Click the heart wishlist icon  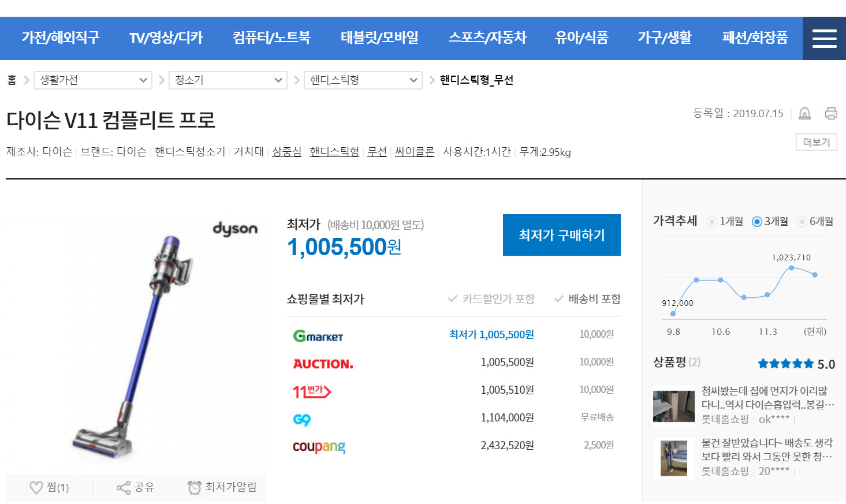pyautogui.click(x=36, y=488)
